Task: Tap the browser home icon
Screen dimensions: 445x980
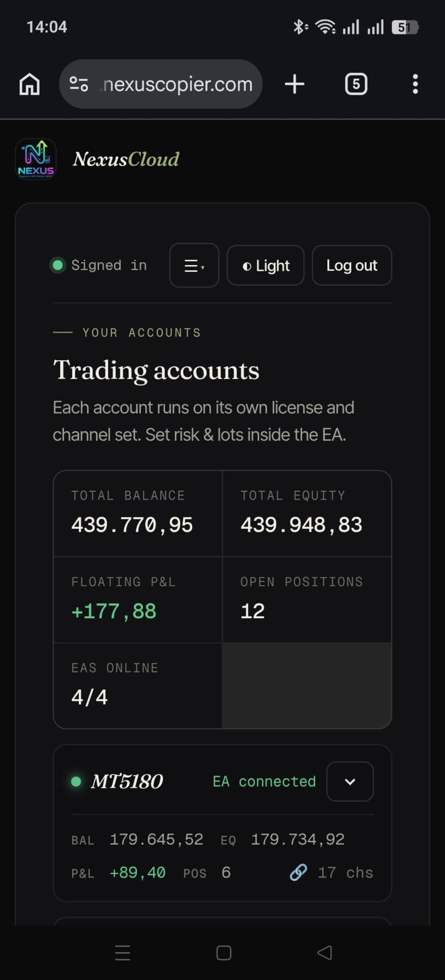Action: [30, 84]
